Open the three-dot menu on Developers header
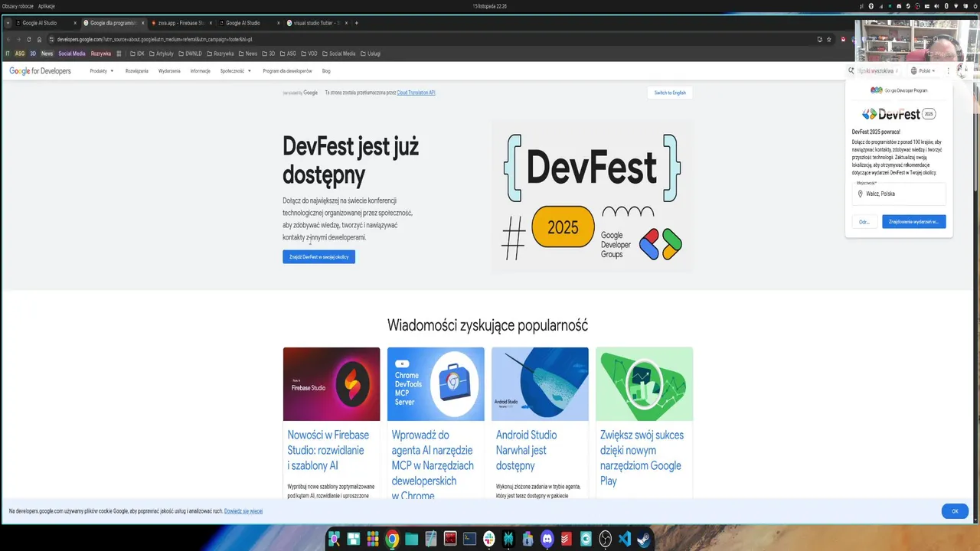980x551 pixels. 948,70
